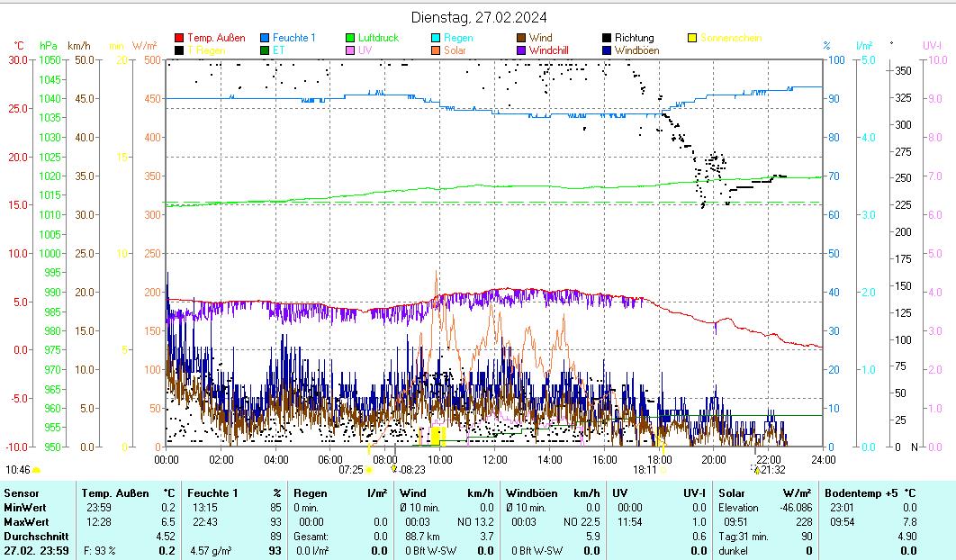Select the green Luftdruck legend square
The image size is (956, 560).
350,39
